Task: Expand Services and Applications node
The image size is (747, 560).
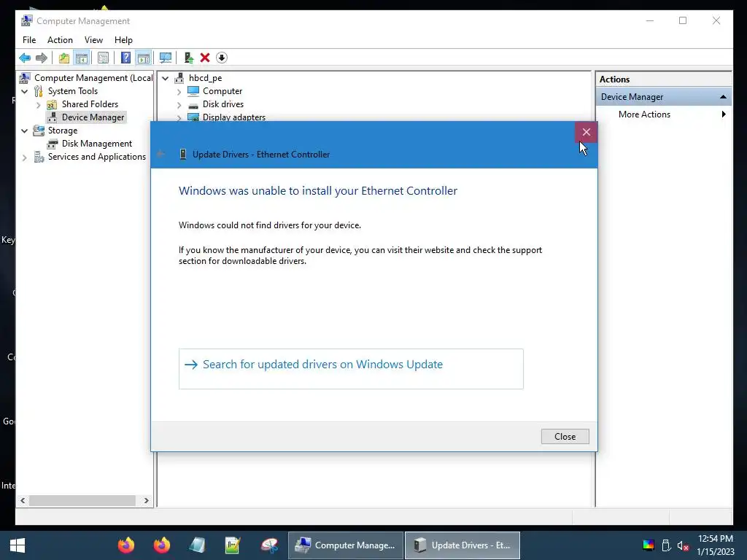Action: click(x=24, y=157)
